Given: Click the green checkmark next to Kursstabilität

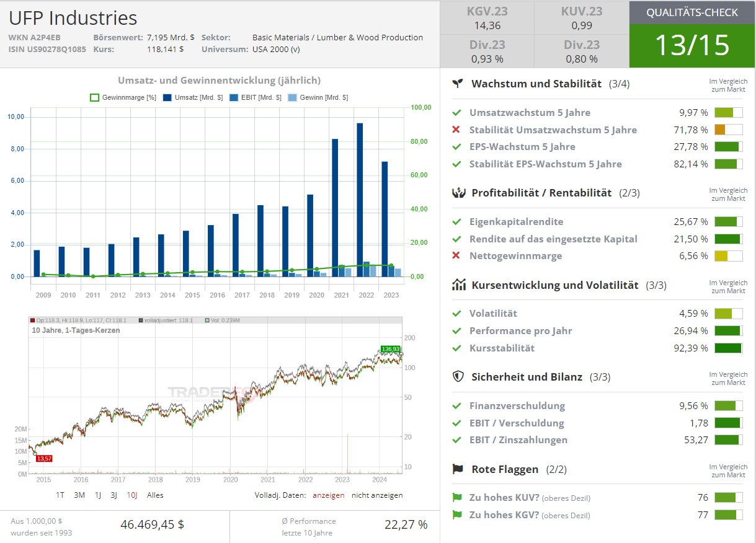Looking at the screenshot, I should click(456, 348).
